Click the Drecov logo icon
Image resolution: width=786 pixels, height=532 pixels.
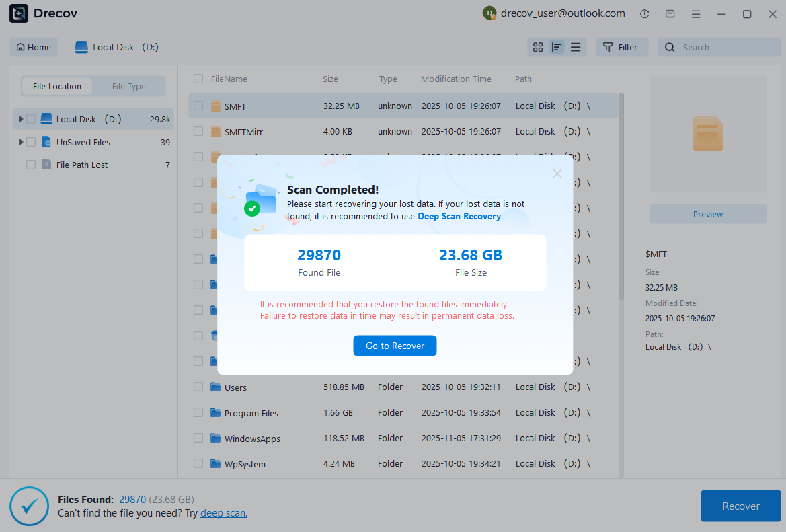[18, 13]
